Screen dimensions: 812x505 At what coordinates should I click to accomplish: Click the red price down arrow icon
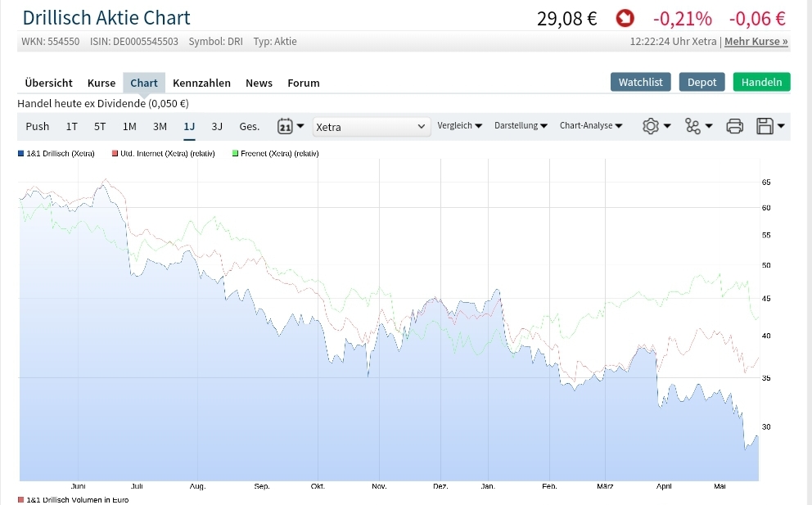click(x=625, y=18)
